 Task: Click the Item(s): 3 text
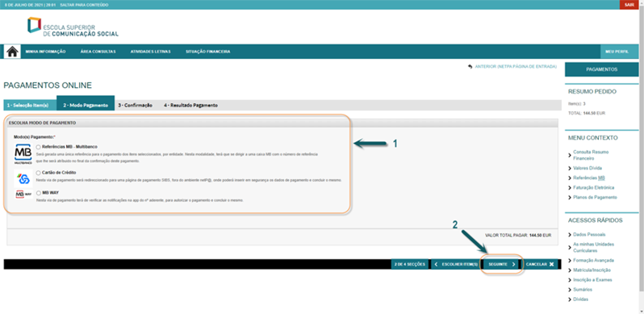pyautogui.click(x=577, y=103)
